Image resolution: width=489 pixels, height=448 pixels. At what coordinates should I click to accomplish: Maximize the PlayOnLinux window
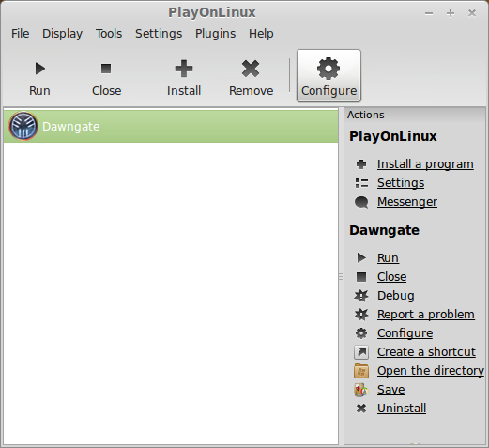pyautogui.click(x=451, y=13)
